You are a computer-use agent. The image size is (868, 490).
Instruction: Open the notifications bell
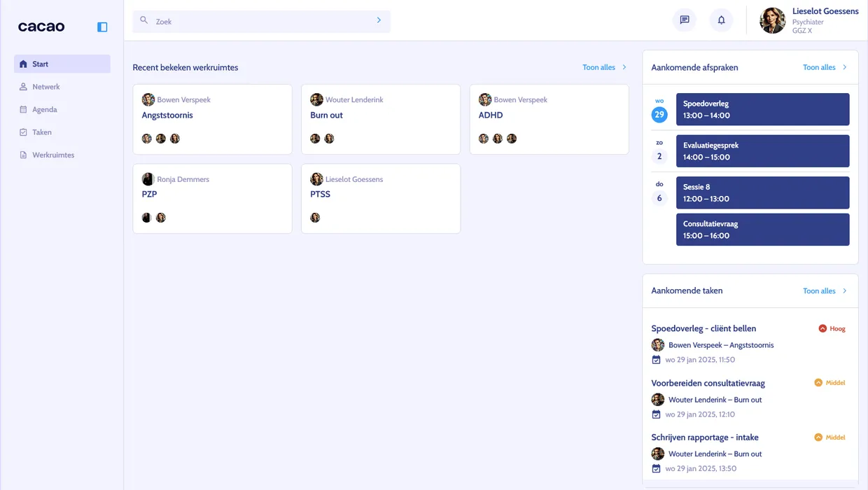[x=721, y=20]
